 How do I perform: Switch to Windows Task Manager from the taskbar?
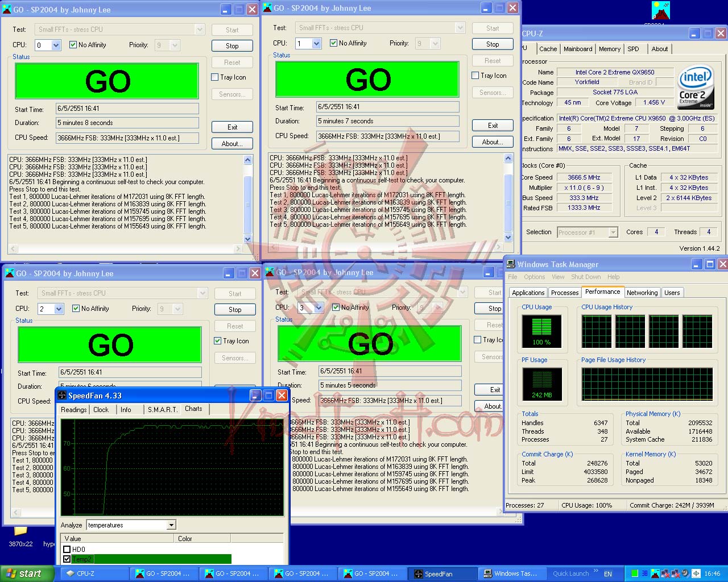(x=512, y=573)
